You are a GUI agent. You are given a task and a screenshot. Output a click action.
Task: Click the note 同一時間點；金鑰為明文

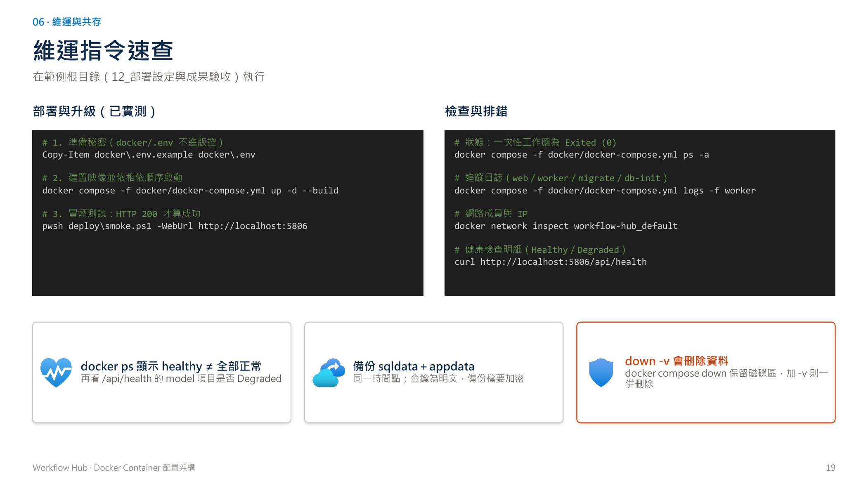(x=438, y=379)
